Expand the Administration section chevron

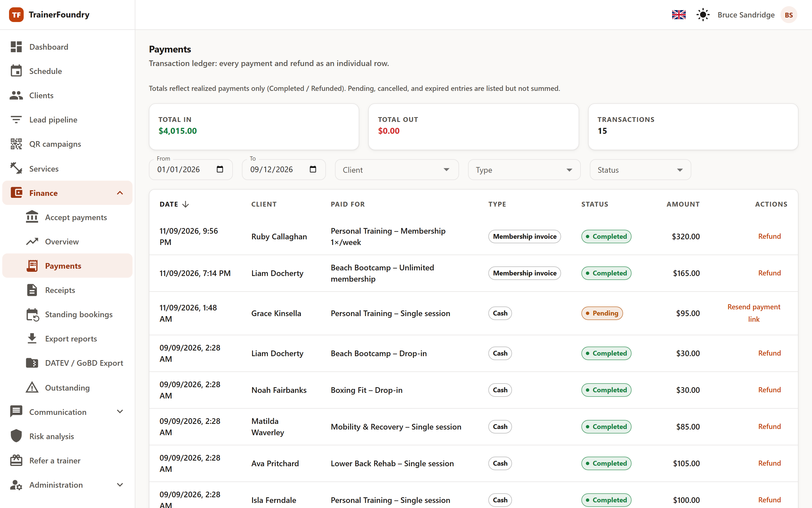coord(120,485)
